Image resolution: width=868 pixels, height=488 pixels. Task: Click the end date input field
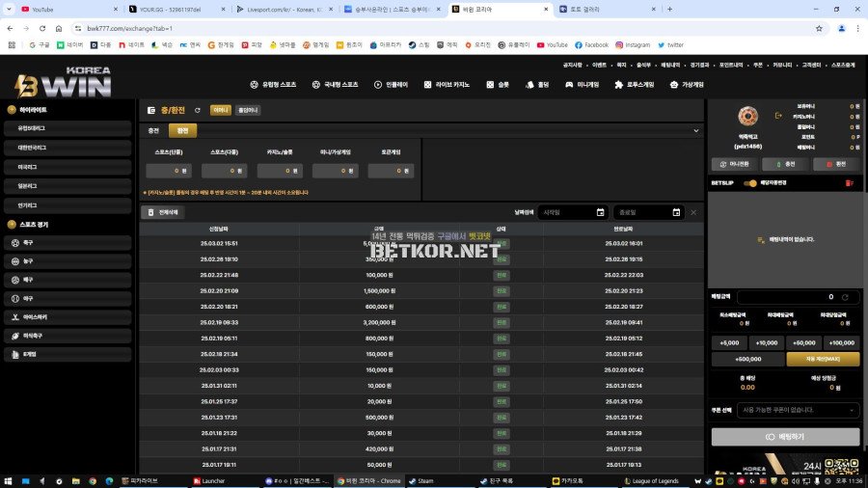click(644, 212)
